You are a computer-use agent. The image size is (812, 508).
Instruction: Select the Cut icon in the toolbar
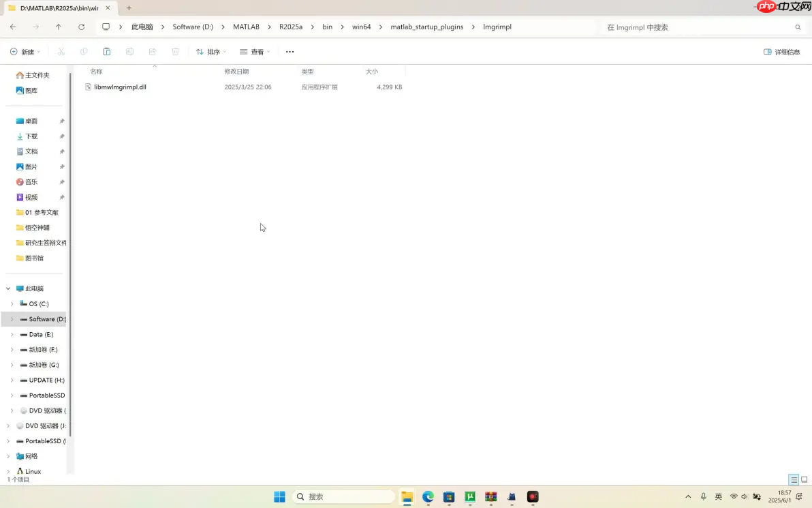click(x=61, y=51)
